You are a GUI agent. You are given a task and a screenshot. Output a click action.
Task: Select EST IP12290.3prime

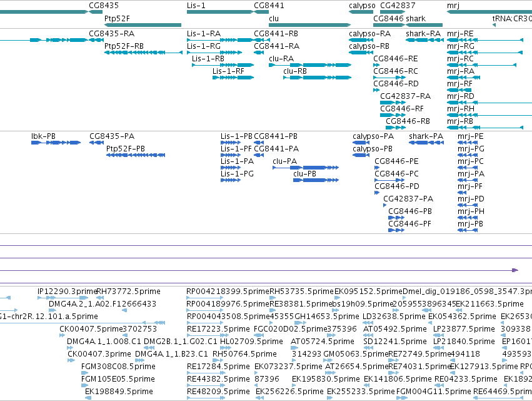[63, 298]
